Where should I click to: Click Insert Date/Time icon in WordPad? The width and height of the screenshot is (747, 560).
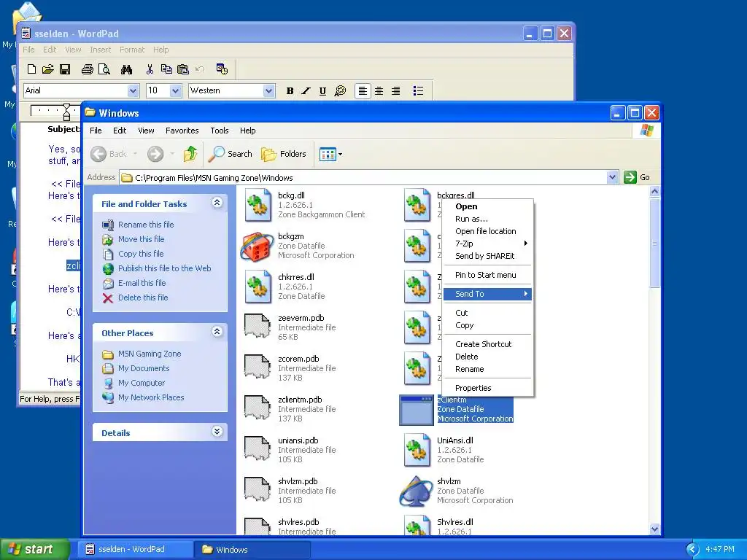click(x=222, y=69)
